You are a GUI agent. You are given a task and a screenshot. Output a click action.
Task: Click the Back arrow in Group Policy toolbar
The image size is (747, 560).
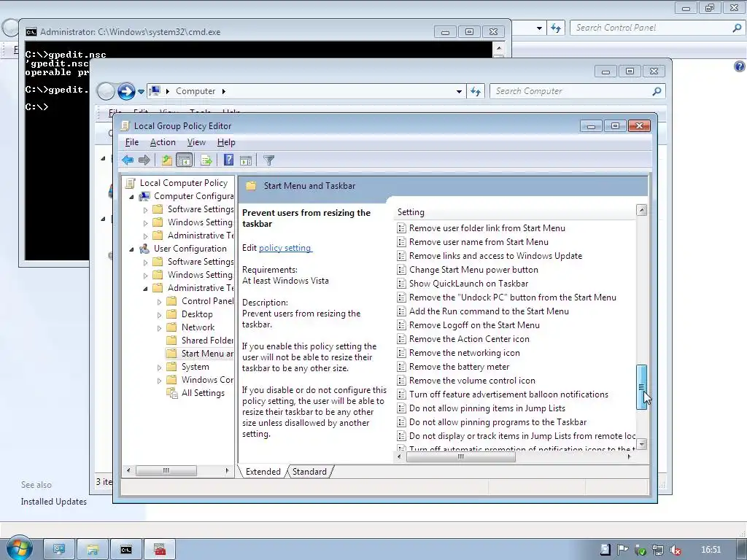click(x=127, y=160)
